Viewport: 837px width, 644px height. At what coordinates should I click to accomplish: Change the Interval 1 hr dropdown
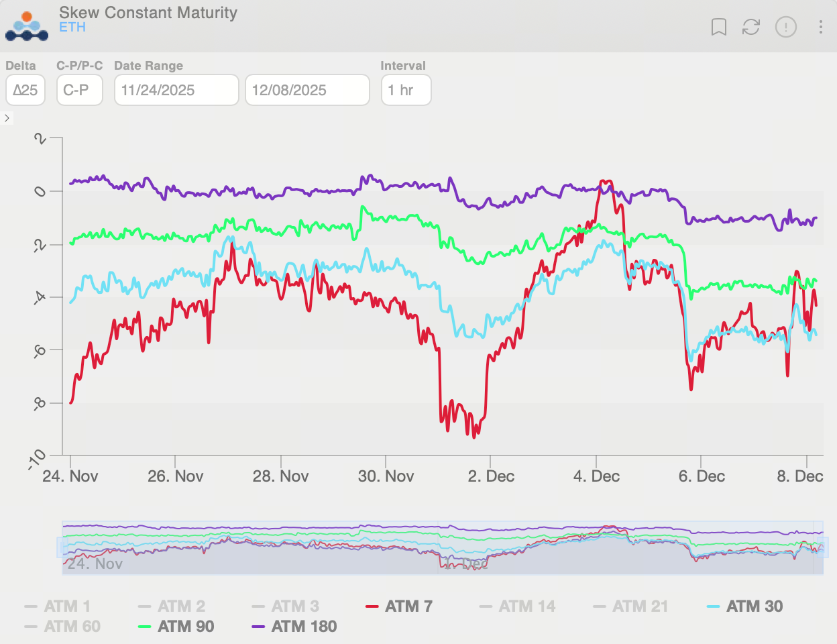pos(406,90)
